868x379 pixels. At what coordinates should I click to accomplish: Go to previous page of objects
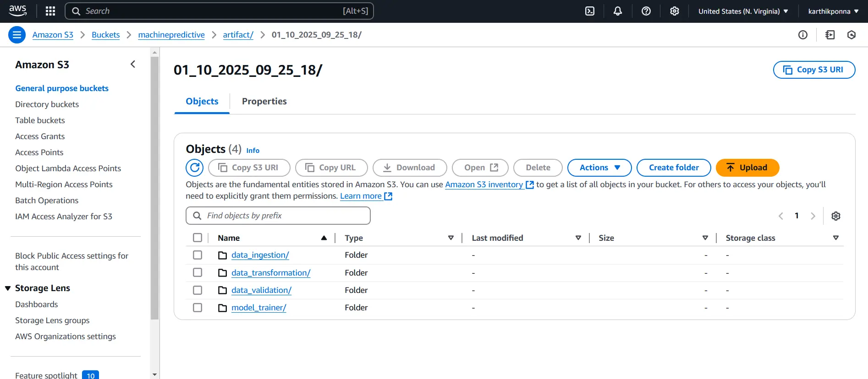pyautogui.click(x=781, y=216)
